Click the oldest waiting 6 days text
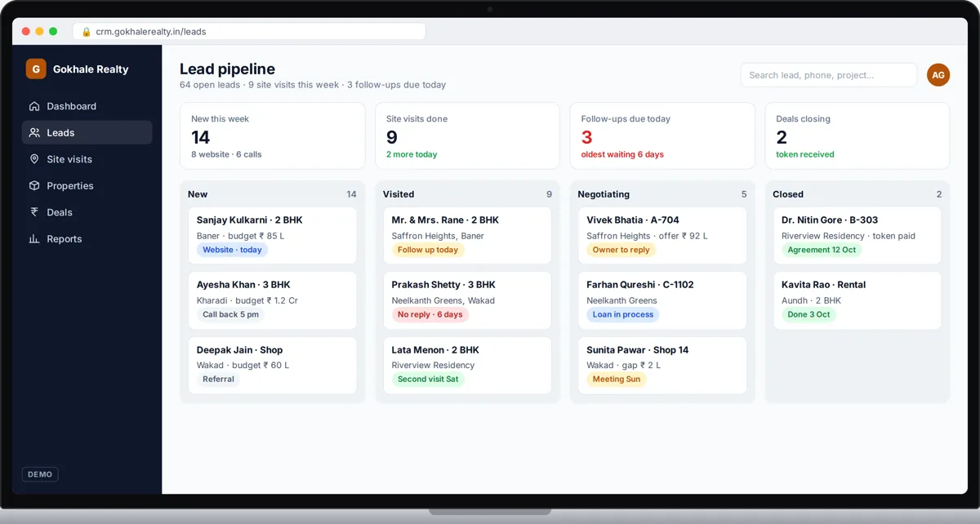This screenshot has height=524, width=980. (x=622, y=154)
